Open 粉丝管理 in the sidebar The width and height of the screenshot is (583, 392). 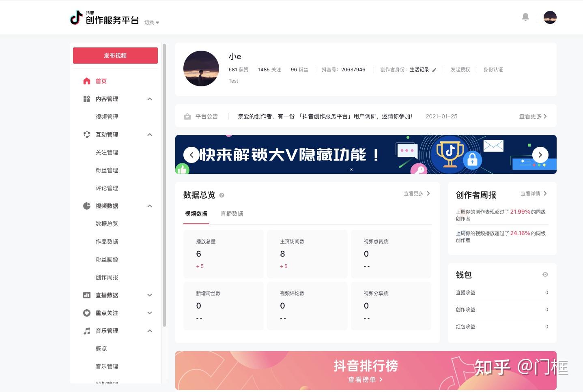(107, 170)
